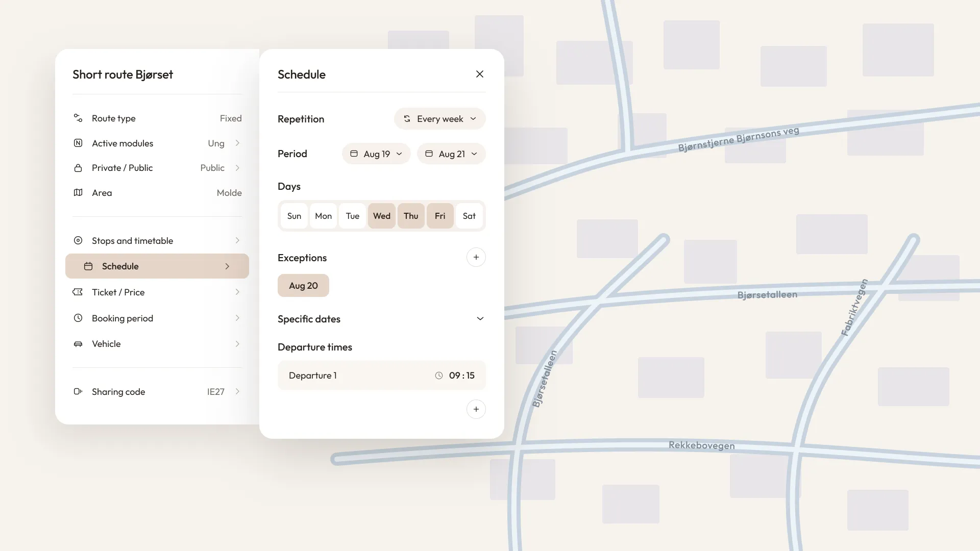Click the Rekkebovegen street label

click(x=702, y=445)
